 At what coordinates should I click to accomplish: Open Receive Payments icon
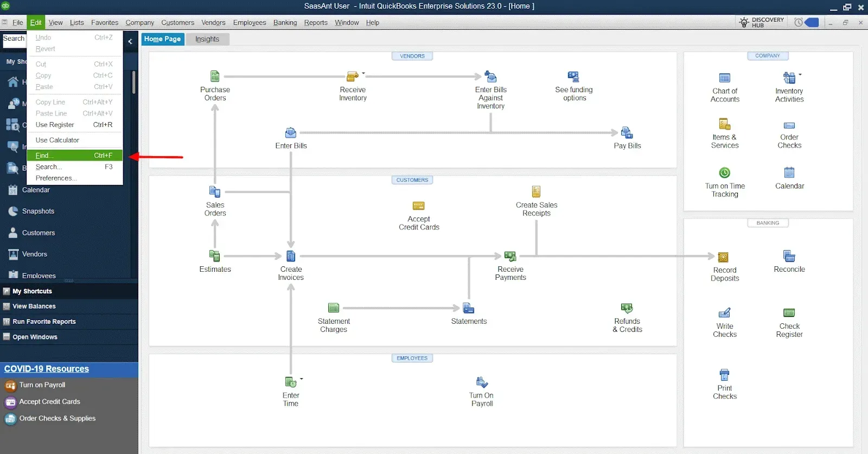(510, 256)
